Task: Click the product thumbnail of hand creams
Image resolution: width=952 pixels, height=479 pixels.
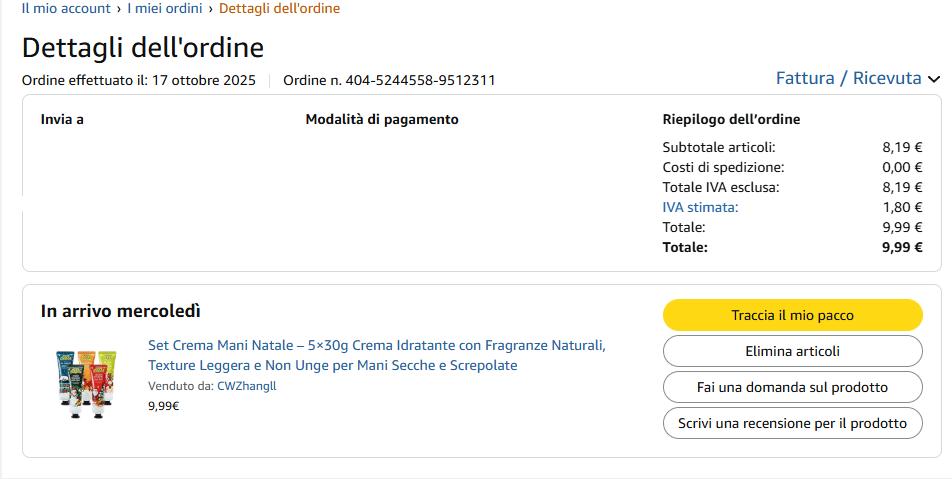Action: [x=88, y=380]
